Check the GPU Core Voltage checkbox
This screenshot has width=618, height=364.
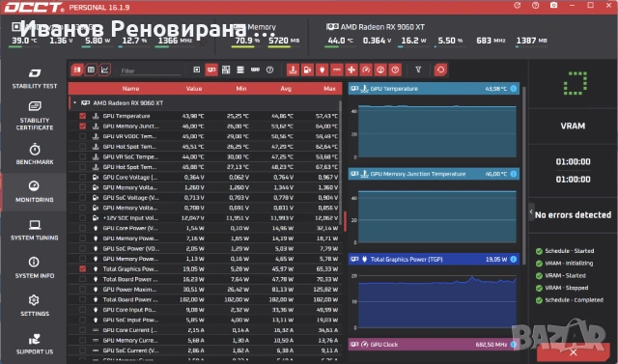pyautogui.click(x=82, y=177)
